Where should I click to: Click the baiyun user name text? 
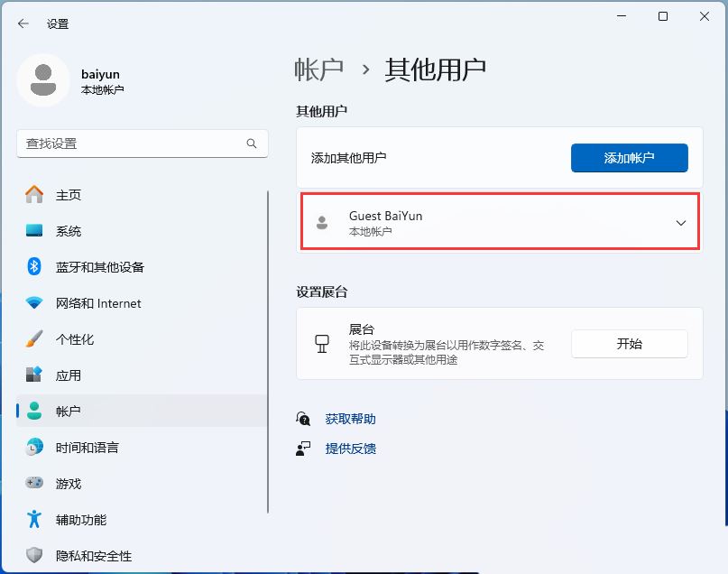click(100, 74)
